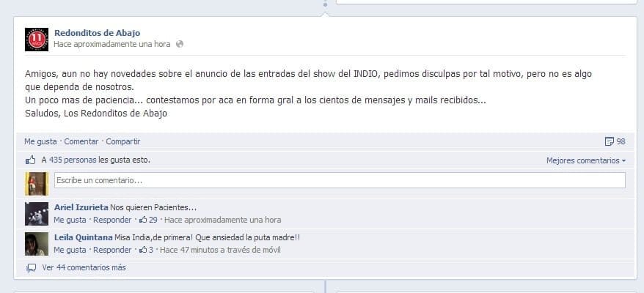Click Responder on Ariel Izurieta's comment

112,220
